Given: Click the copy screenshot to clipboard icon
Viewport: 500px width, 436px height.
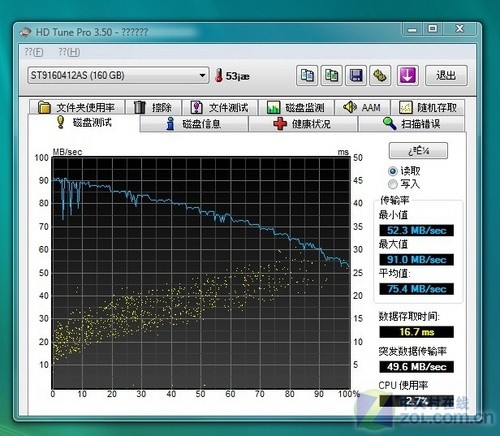Looking at the screenshot, I should [331, 75].
